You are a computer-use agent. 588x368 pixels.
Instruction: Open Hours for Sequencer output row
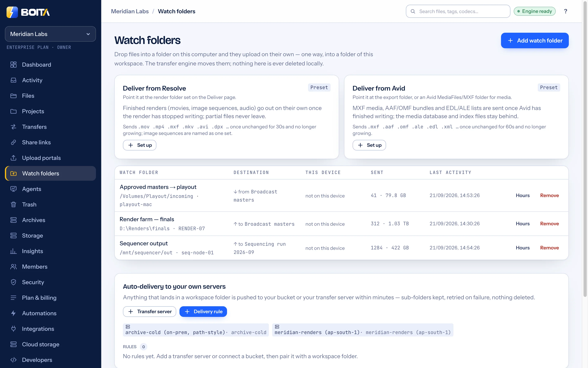click(523, 248)
